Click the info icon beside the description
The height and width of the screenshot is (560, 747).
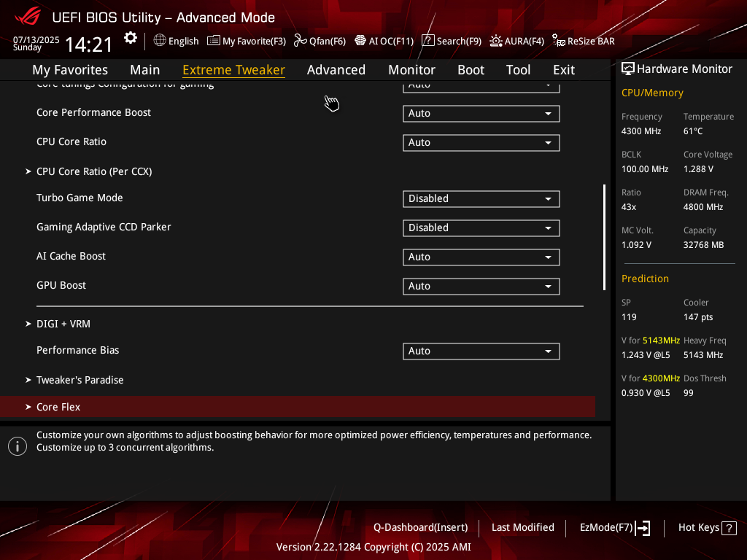(x=18, y=446)
